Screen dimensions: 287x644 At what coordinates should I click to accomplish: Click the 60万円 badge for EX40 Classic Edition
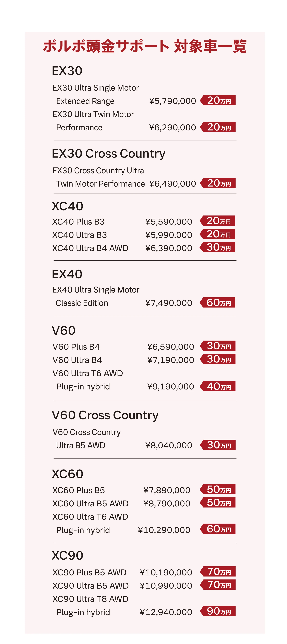pos(218,303)
